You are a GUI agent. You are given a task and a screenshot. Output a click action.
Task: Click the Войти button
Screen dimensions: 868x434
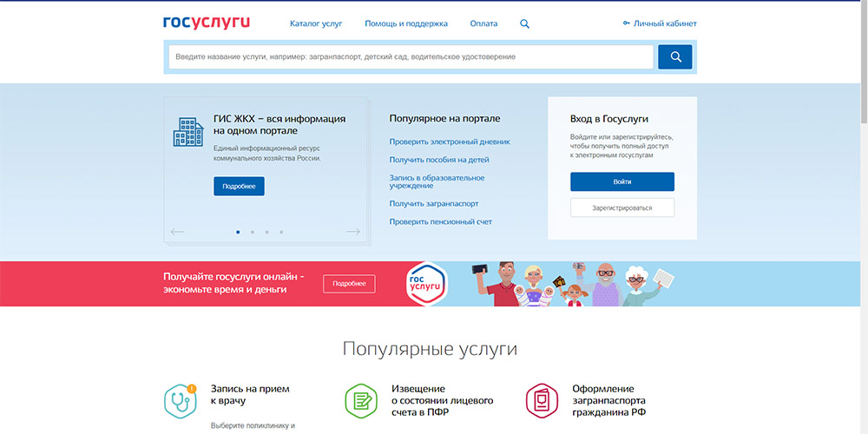(621, 181)
